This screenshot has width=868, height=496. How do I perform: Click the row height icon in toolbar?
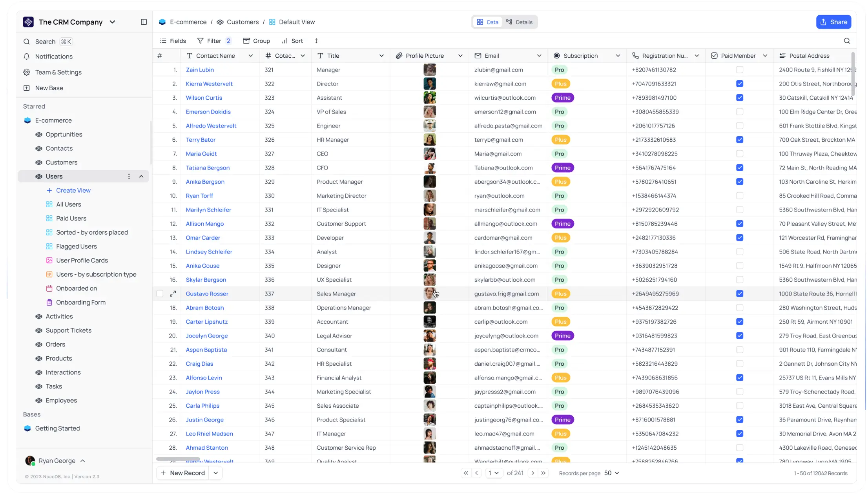(316, 41)
